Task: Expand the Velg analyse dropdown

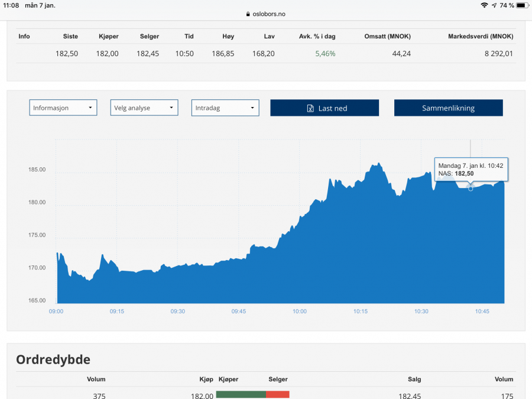Action: pyautogui.click(x=144, y=108)
